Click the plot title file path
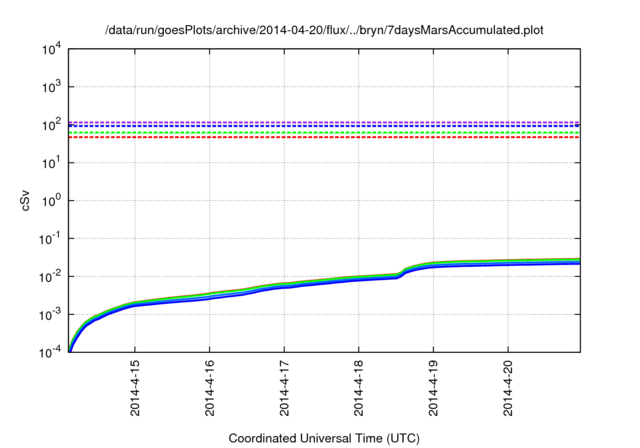 [x=324, y=31]
